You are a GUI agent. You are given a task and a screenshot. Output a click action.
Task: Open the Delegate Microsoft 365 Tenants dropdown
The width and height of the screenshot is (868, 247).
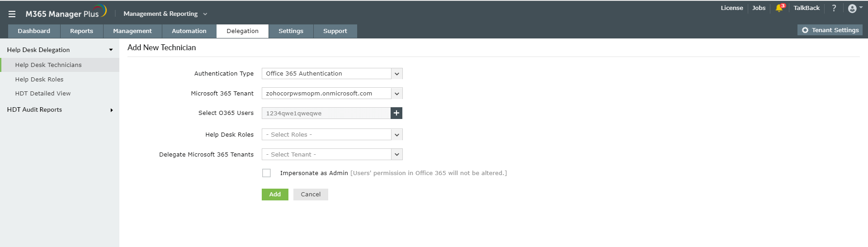click(396, 155)
